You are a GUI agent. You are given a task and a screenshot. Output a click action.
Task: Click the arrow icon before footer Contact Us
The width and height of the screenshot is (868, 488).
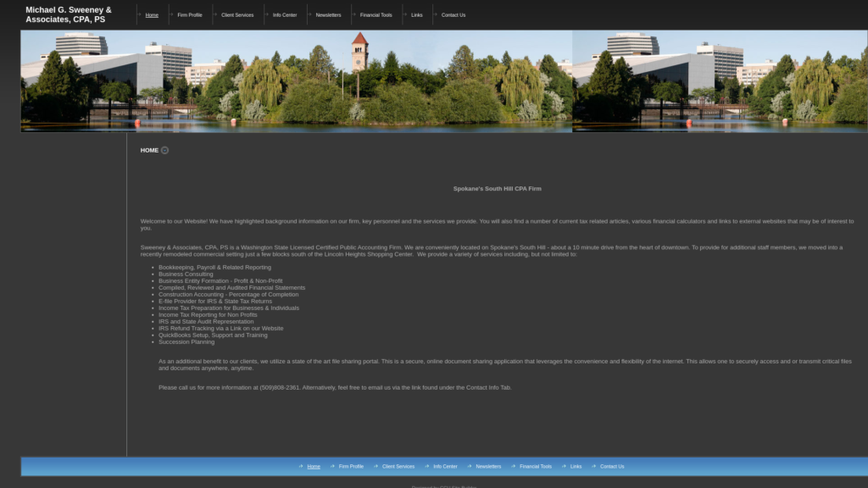593,466
